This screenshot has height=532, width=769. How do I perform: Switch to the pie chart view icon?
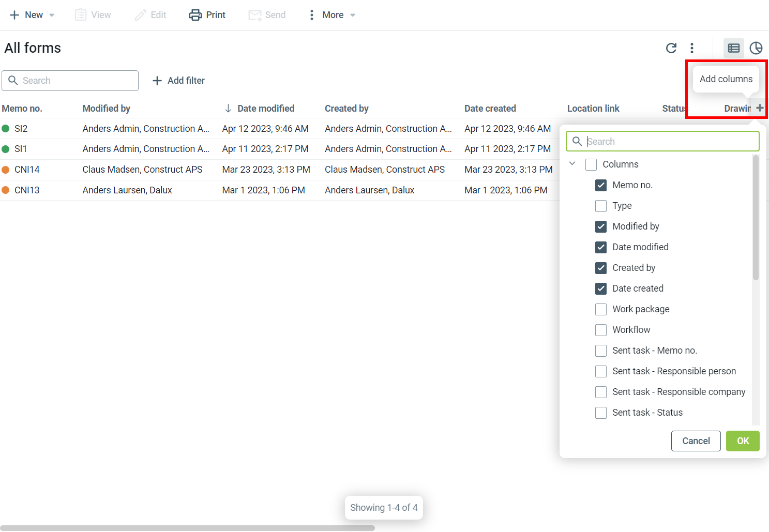756,48
